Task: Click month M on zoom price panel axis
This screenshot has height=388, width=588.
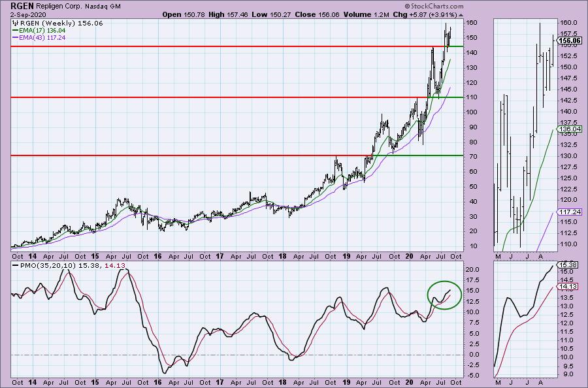Action: 498,257
